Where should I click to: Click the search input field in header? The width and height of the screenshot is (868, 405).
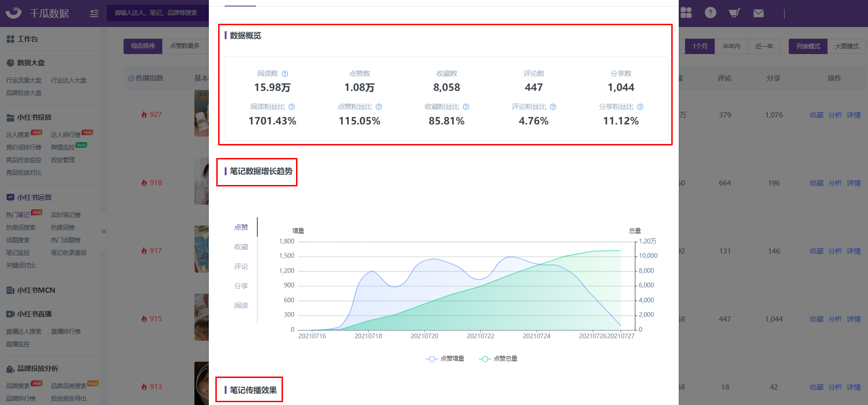[x=156, y=13]
